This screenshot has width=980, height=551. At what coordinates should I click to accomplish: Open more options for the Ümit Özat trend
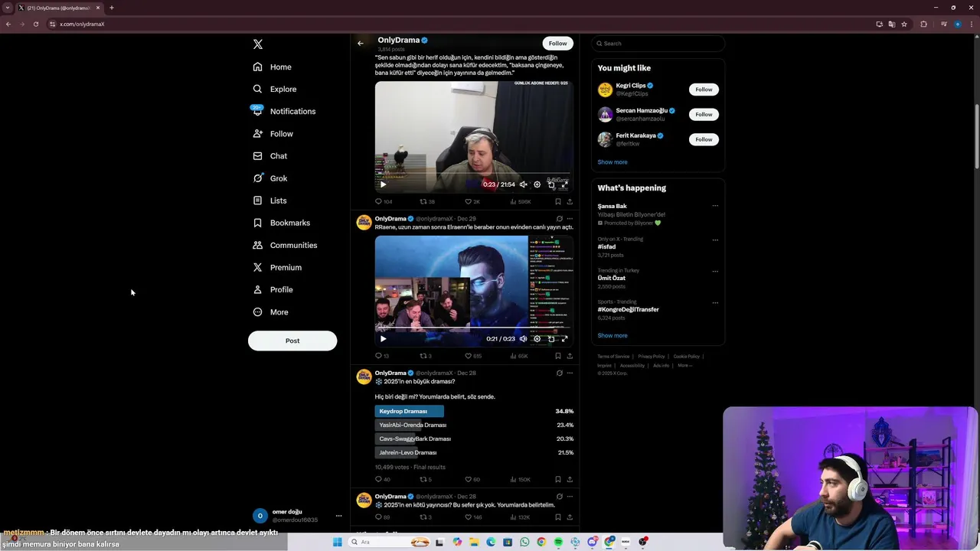[715, 272]
